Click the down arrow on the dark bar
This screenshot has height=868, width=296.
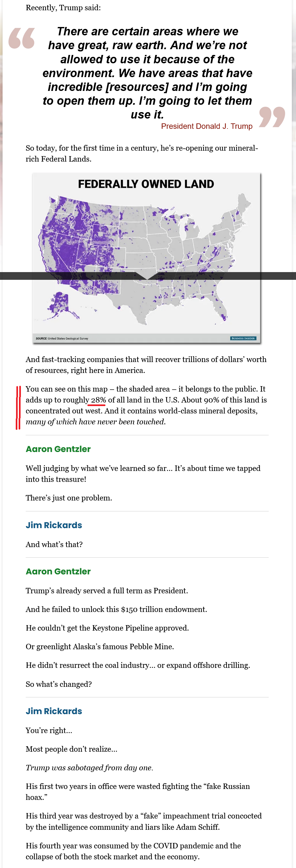[x=147, y=276]
